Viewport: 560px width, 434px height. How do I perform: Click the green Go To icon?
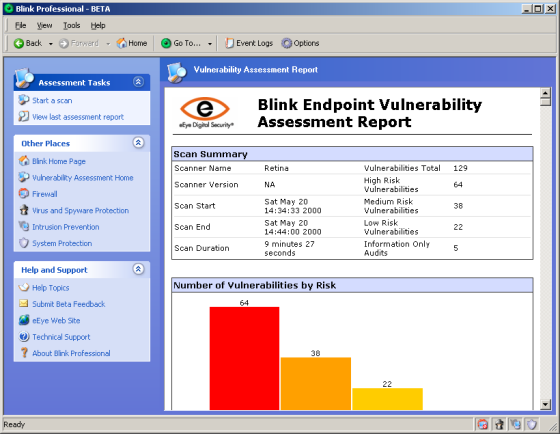click(166, 43)
